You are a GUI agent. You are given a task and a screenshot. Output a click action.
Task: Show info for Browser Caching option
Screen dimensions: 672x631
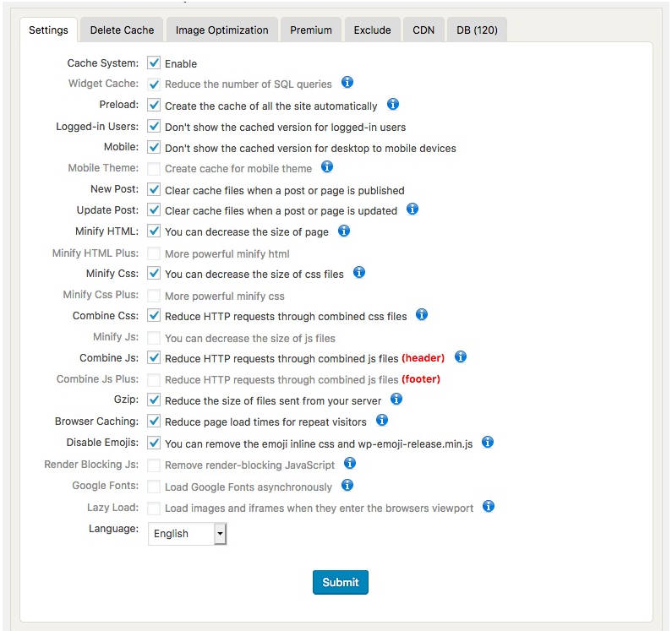tap(382, 420)
